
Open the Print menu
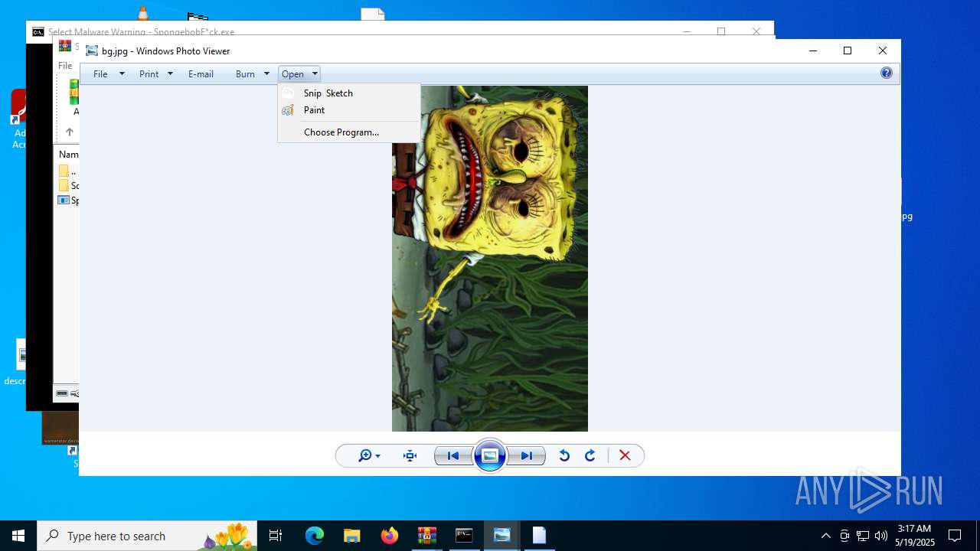point(149,74)
